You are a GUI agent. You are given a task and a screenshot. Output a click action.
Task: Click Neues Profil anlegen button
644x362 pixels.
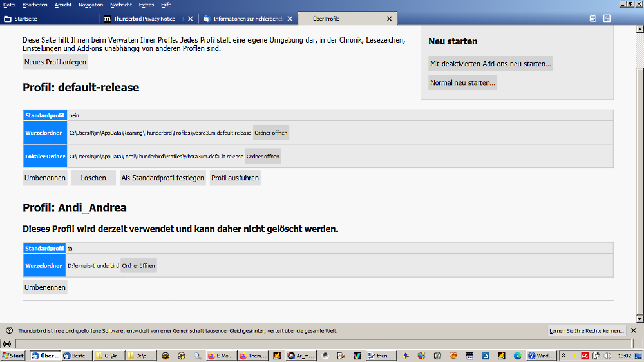(55, 62)
